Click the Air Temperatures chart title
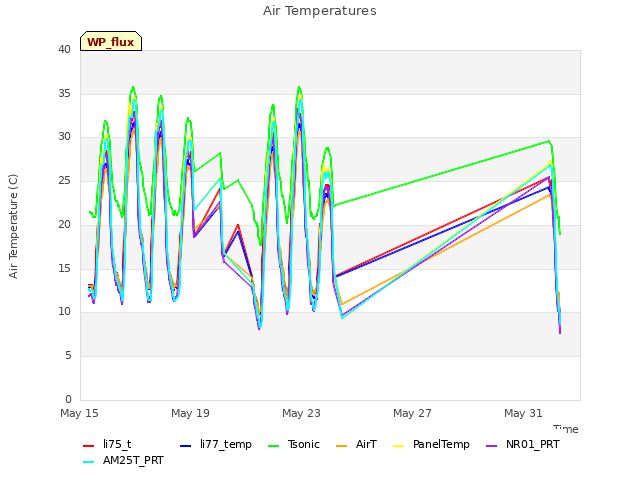Screen dimensions: 640x480 coord(320,11)
